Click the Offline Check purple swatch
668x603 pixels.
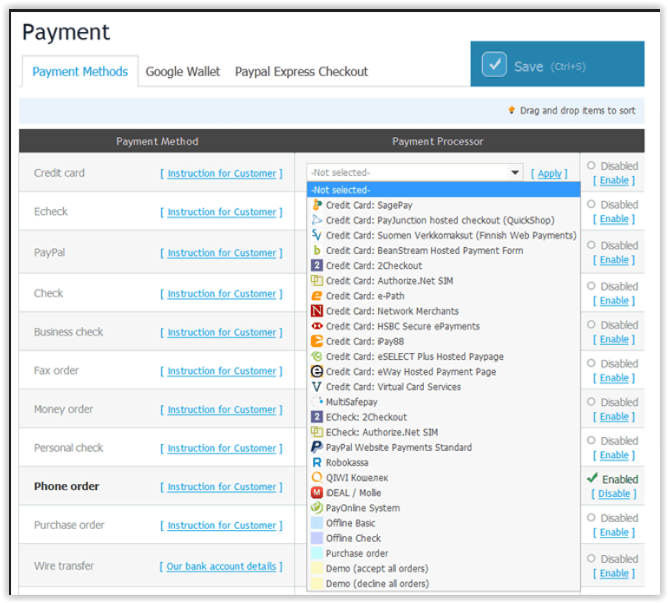[317, 538]
